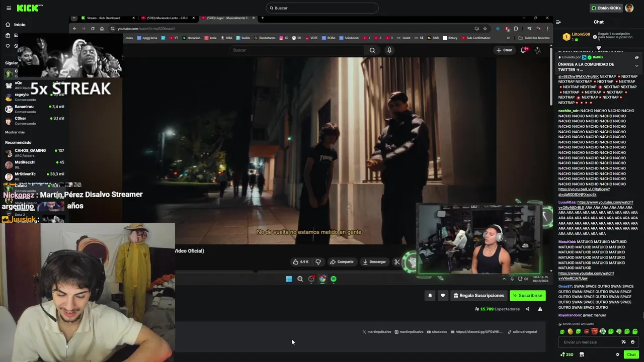The image size is (644, 362).
Task: Click the share stream icon
Action: pyautogui.click(x=527, y=309)
